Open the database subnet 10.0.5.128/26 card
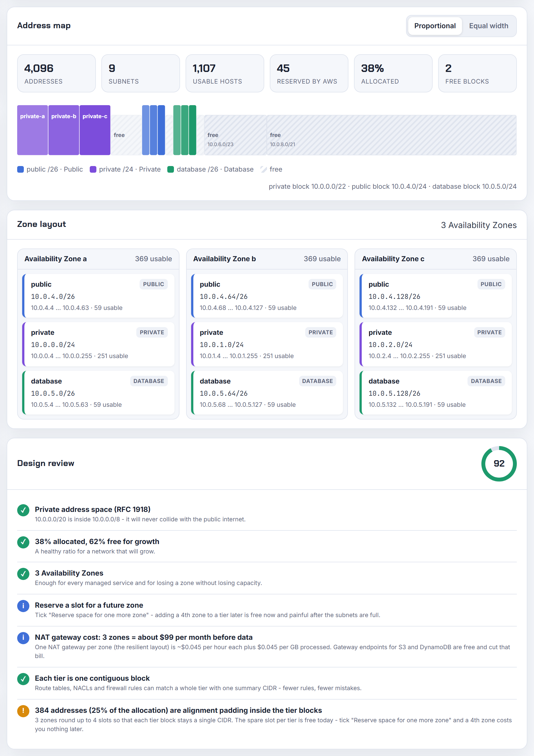The height and width of the screenshot is (756, 534). tap(436, 393)
